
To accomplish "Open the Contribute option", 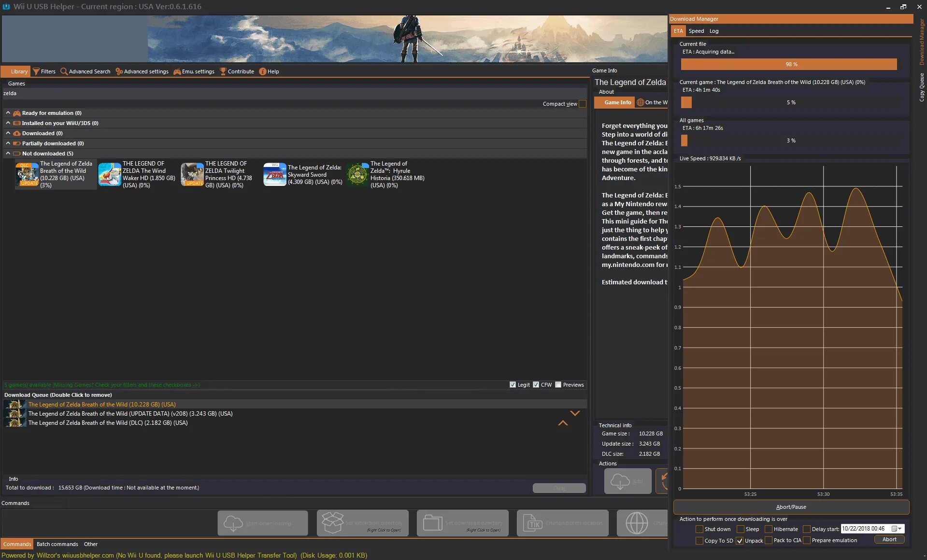I will point(237,71).
